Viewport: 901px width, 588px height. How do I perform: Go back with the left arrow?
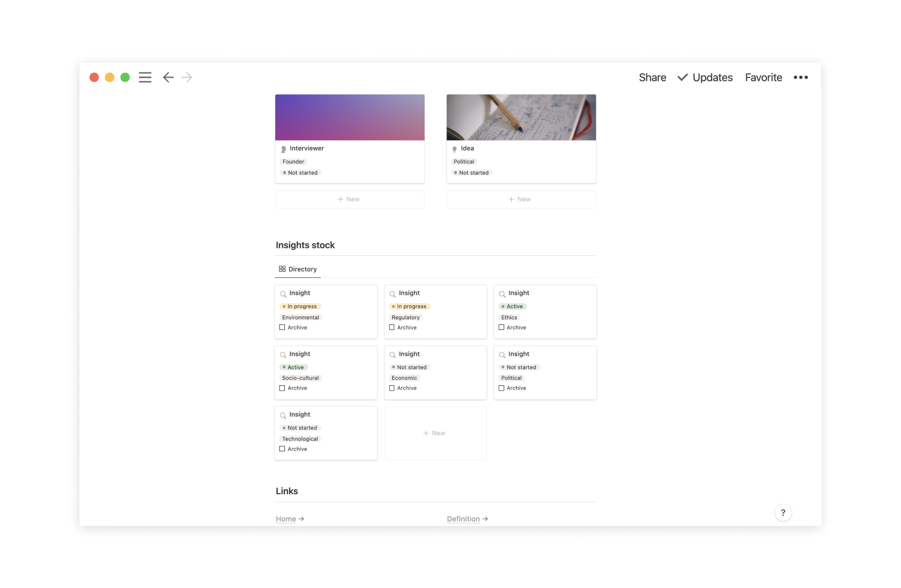(x=168, y=77)
